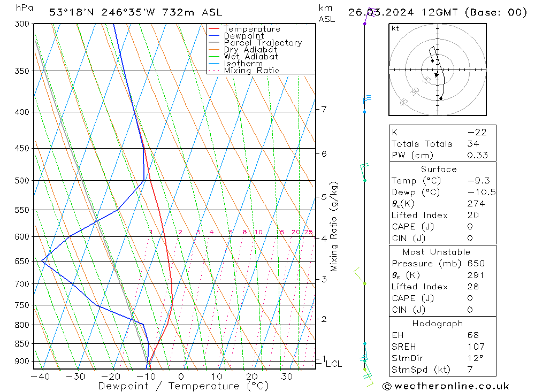Click the hPa axis unit label

click(24, 8)
